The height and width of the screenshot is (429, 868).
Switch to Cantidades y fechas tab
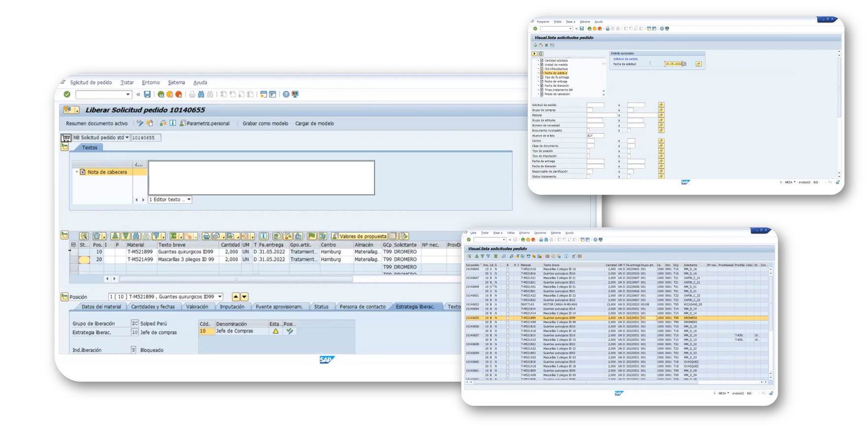click(x=153, y=307)
